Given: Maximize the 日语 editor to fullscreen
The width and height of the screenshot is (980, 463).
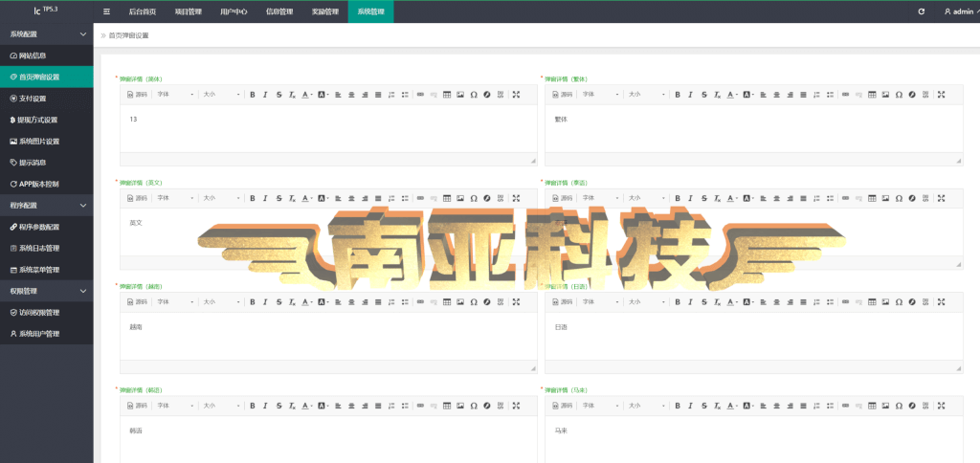Looking at the screenshot, I should pyautogui.click(x=942, y=301).
